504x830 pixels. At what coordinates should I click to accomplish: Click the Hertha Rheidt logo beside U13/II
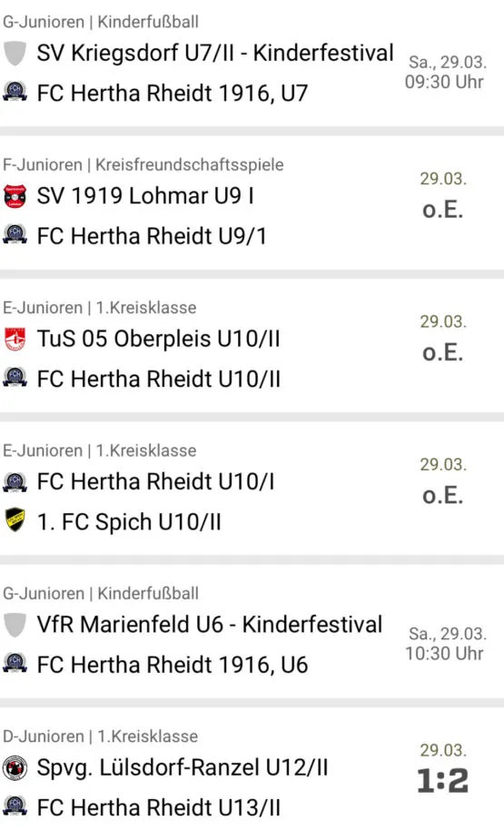[x=15, y=807]
